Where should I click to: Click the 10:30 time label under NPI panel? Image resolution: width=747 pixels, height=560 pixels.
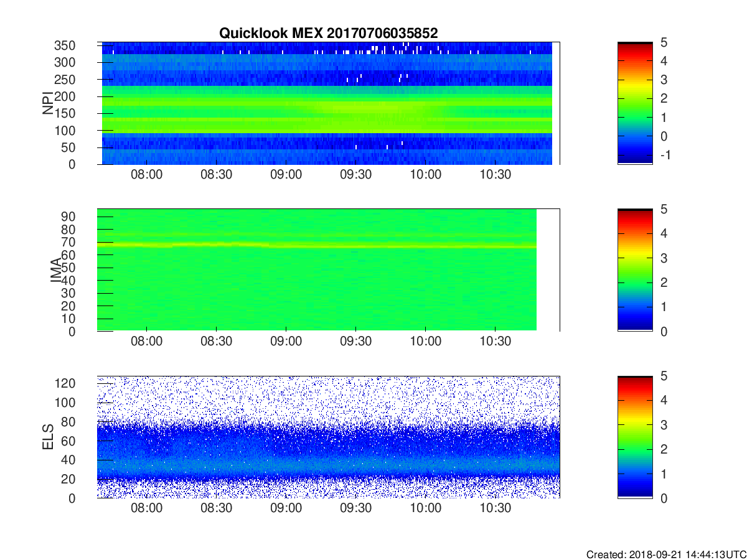495,175
